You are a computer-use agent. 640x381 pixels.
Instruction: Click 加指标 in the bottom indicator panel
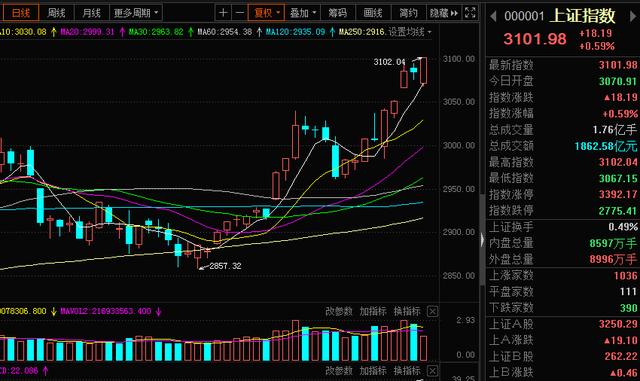click(373, 371)
